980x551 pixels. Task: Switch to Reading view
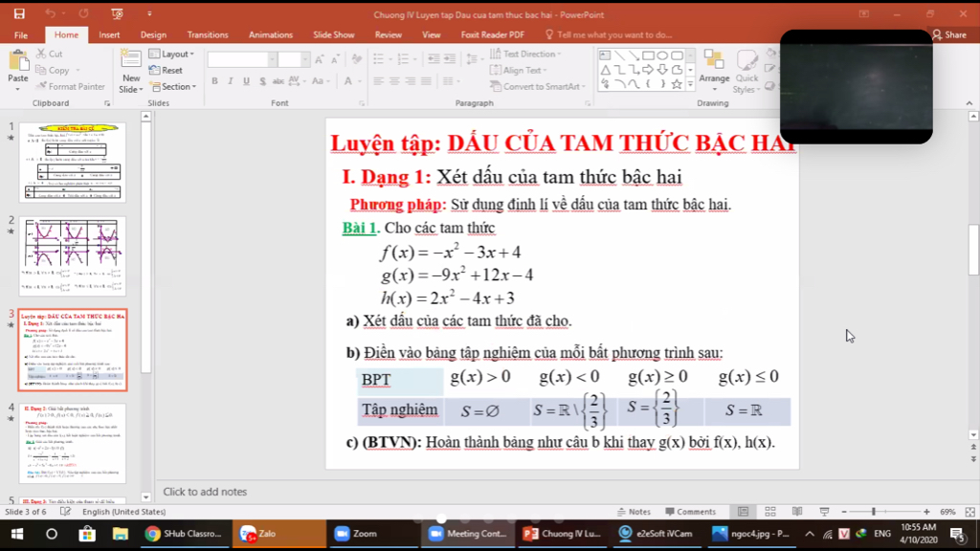[797, 512]
